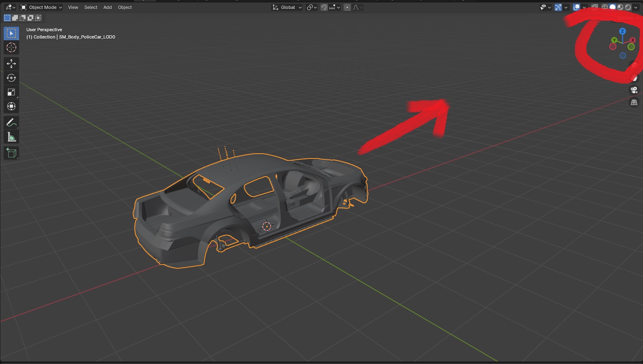Set selection mode to Invert
The width and height of the screenshot is (643, 364).
tap(30, 18)
